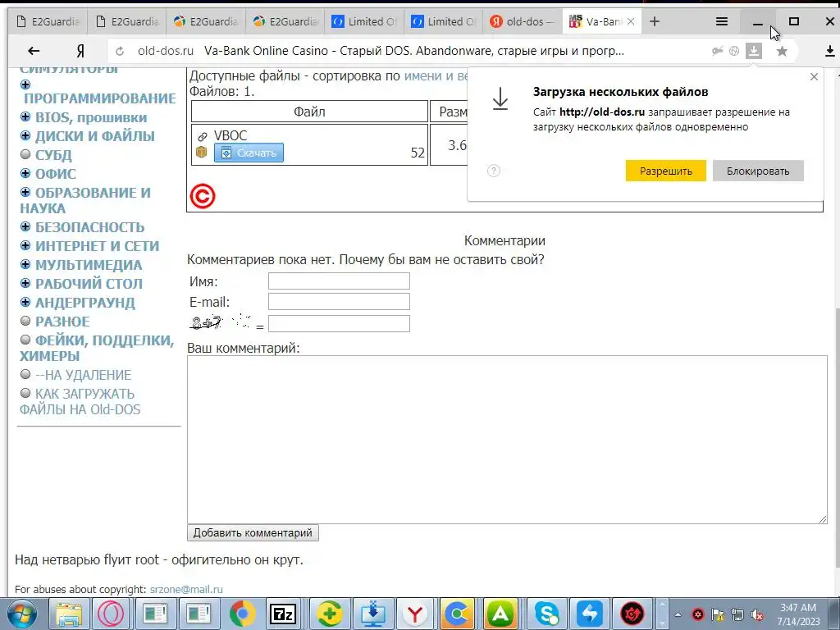Click the Yandex Я home button
This screenshot has height=630, width=840.
click(x=80, y=51)
